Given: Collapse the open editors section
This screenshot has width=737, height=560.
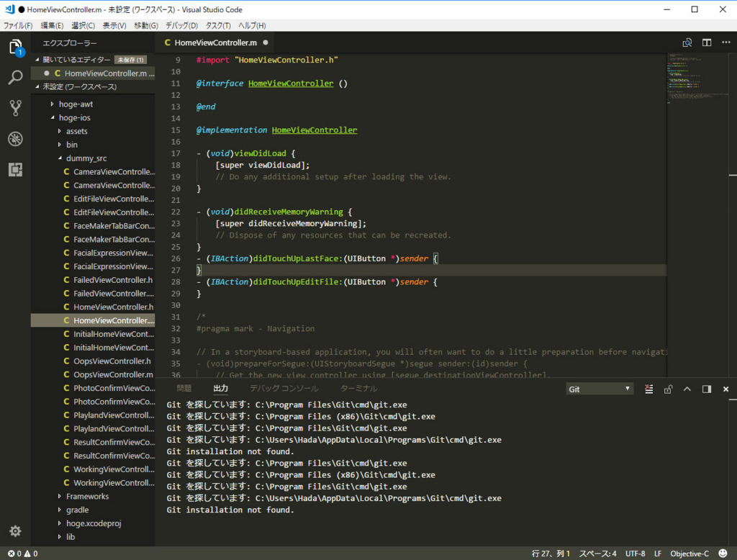Looking at the screenshot, I should 37,60.
